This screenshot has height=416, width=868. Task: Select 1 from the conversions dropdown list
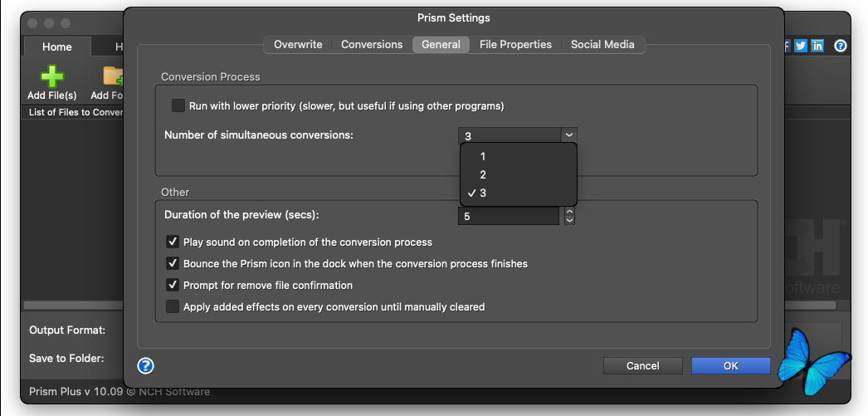click(x=483, y=156)
